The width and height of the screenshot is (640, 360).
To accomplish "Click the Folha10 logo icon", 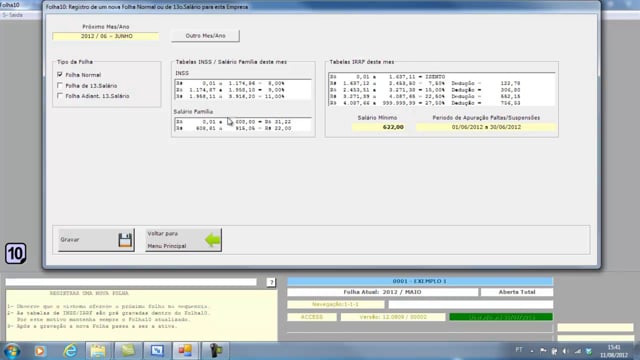I will pos(16,253).
